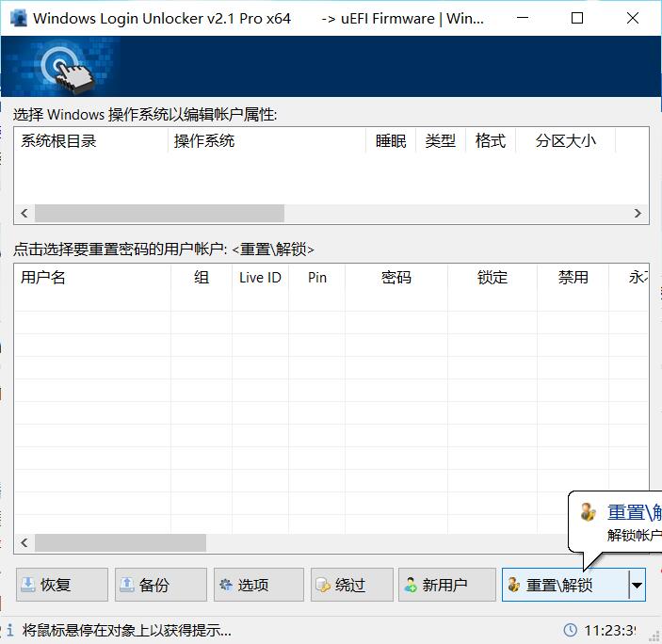Screen dimensions: 662x644
Task: Click the 操作系统 column header
Action: click(x=204, y=141)
